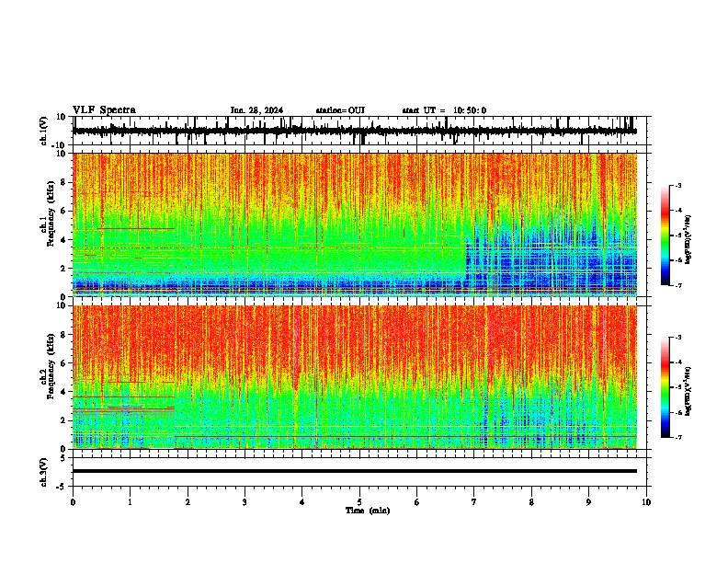Click the "-3" label on ch.1 color bar
This screenshot has height=563, width=728.
[x=678, y=186]
